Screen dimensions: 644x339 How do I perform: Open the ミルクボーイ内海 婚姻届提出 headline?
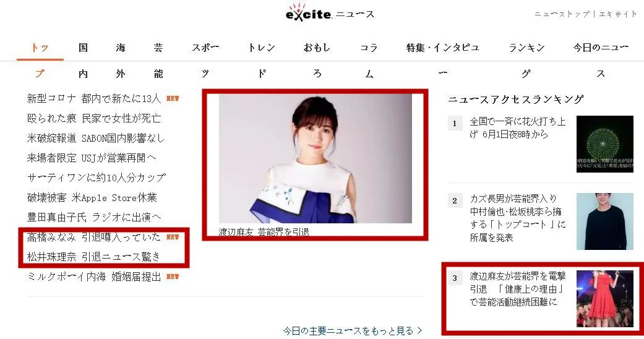[x=93, y=277]
